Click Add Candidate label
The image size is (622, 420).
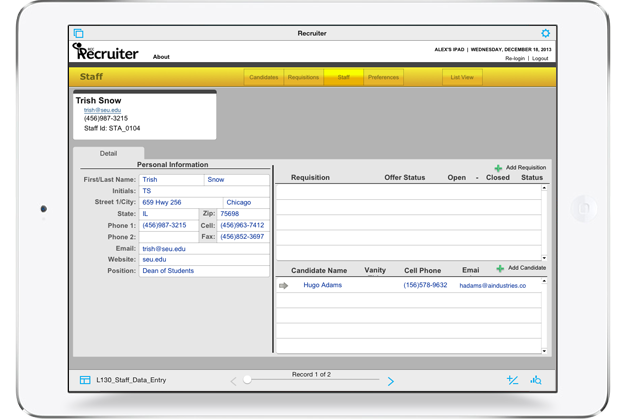[527, 268]
